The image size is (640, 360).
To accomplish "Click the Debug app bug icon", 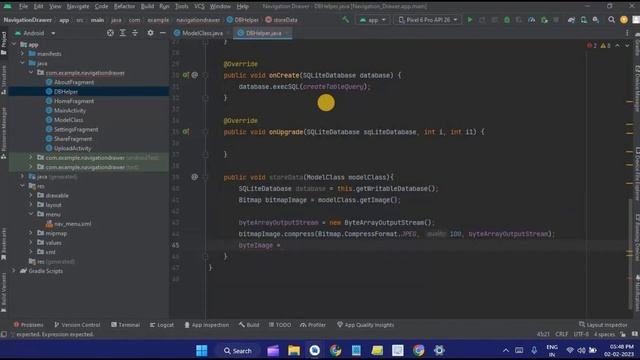I will (507, 20).
